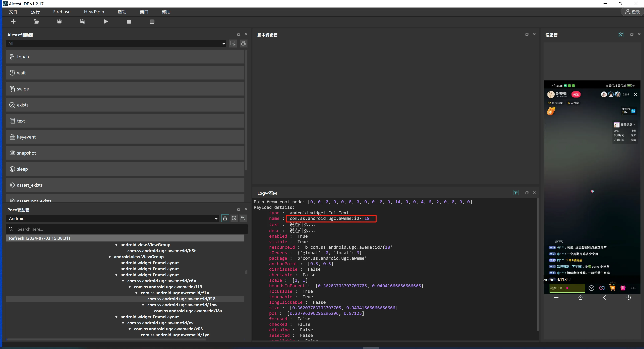Screen dimensions: 644x349
Task: Click the Poco record camera icon
Action: [243, 218]
